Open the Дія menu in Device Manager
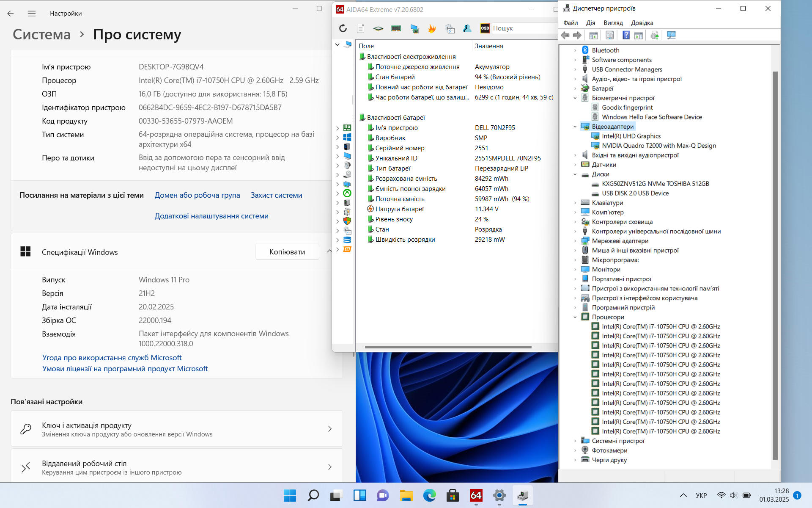812x508 pixels. 590,23
